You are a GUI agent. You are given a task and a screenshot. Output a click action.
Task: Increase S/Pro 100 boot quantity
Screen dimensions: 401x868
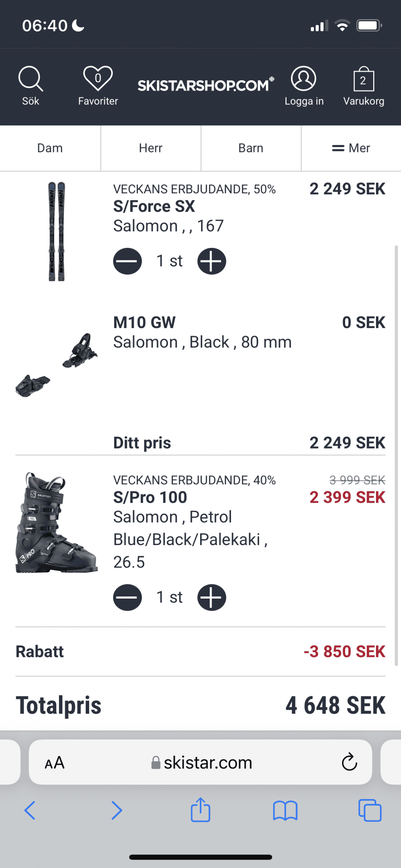click(212, 598)
